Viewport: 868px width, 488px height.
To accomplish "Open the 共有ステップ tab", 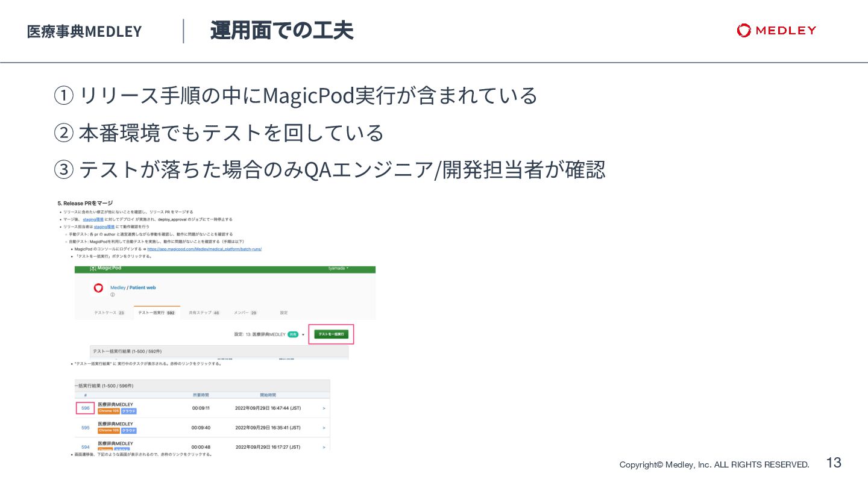I will tap(204, 313).
